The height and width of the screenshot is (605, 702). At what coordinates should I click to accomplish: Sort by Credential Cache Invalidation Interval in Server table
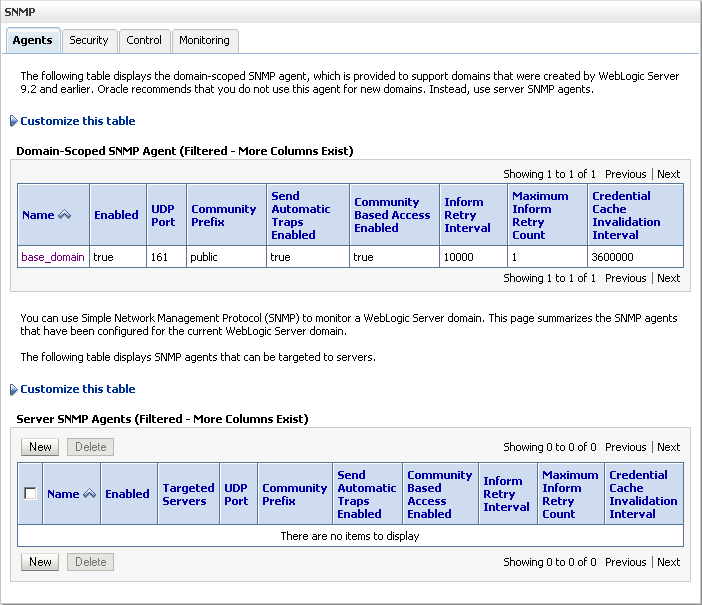(x=643, y=494)
